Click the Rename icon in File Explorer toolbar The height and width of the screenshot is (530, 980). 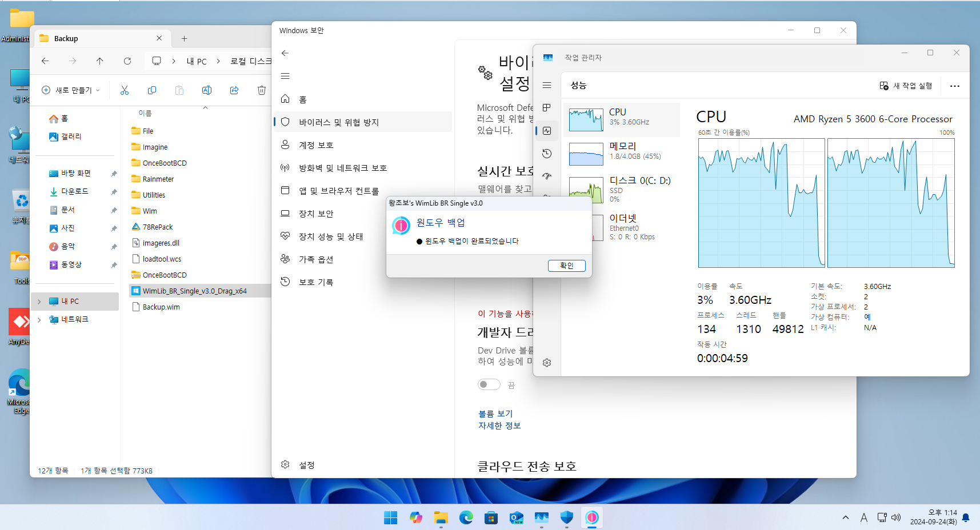point(207,90)
